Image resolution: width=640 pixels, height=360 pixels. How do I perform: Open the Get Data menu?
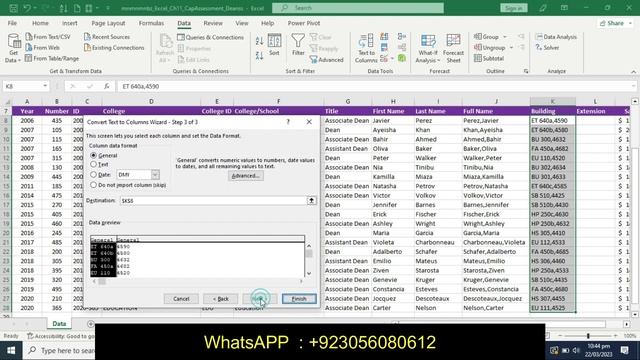click(x=13, y=48)
